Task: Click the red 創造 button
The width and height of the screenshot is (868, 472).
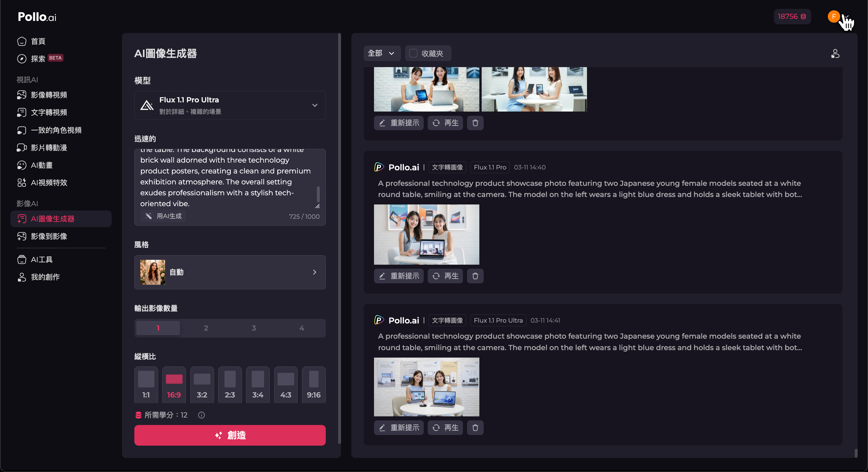Action: pyautogui.click(x=230, y=435)
